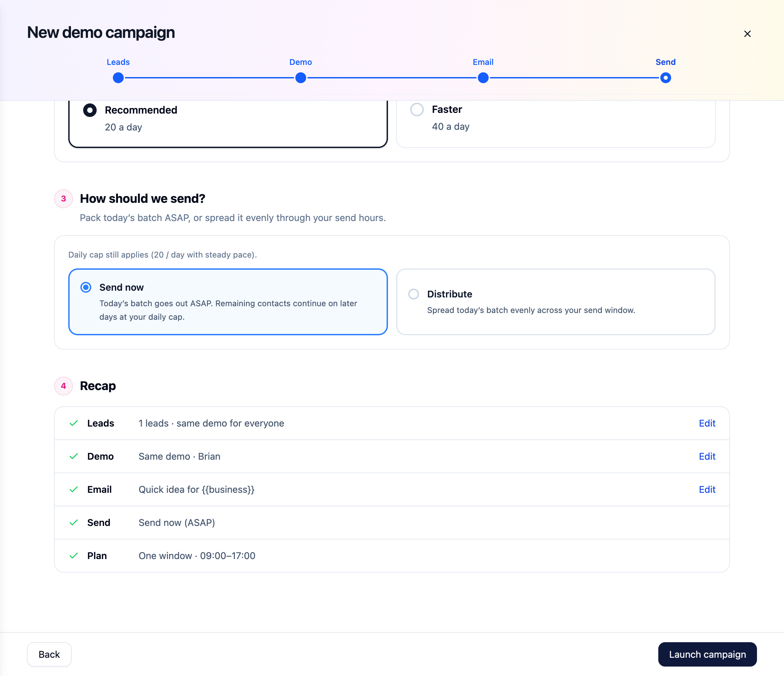Click the Demo row green checkmark
Viewport: 784px width, 676px height.
(x=74, y=457)
